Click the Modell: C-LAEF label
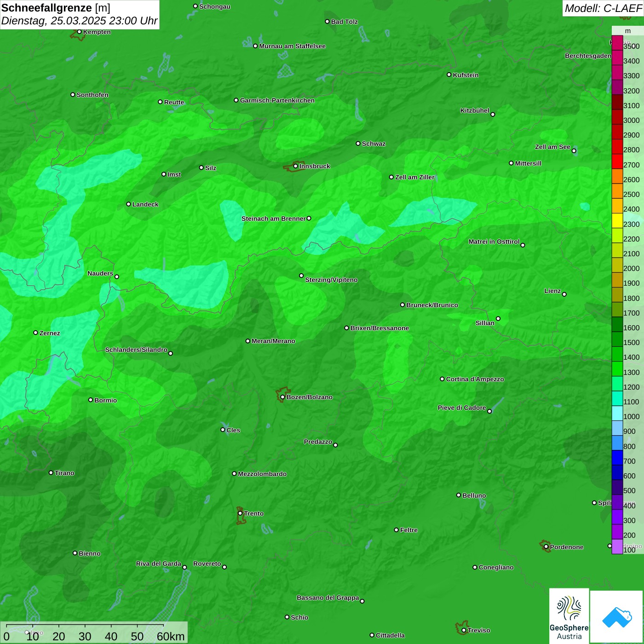Screen dimensions: 644x644 pyautogui.click(x=603, y=8)
